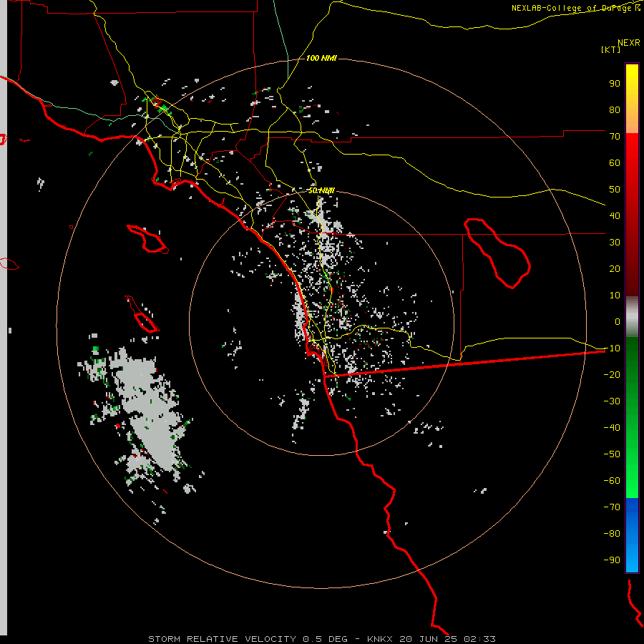This screenshot has width=644, height=644.
Task: Click the 20 value on velocity scale
Action: (x=615, y=268)
